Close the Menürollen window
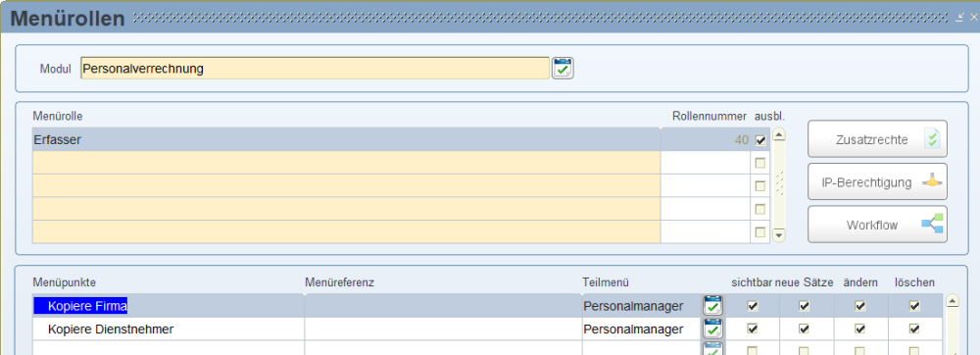This screenshot has height=355, width=980. [973, 18]
